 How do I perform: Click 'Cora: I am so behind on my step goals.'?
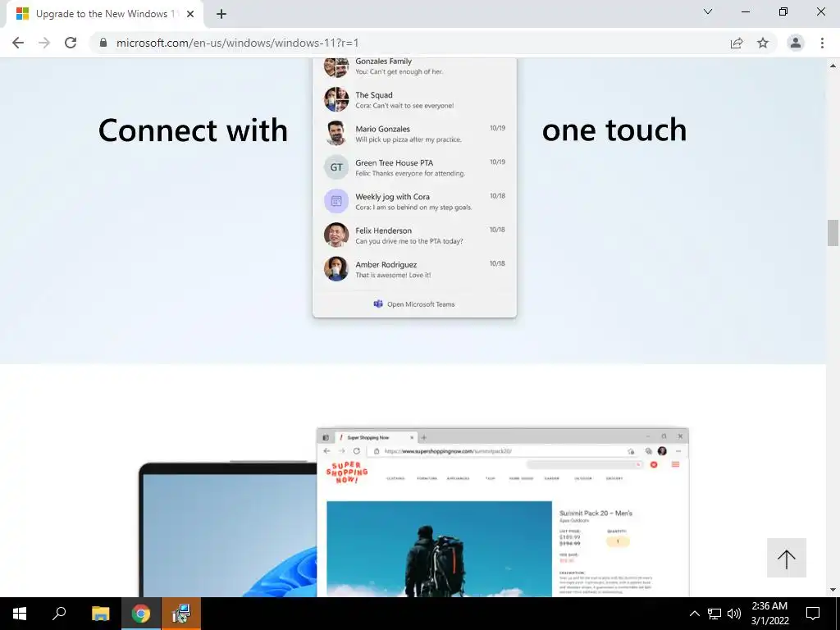(413, 208)
